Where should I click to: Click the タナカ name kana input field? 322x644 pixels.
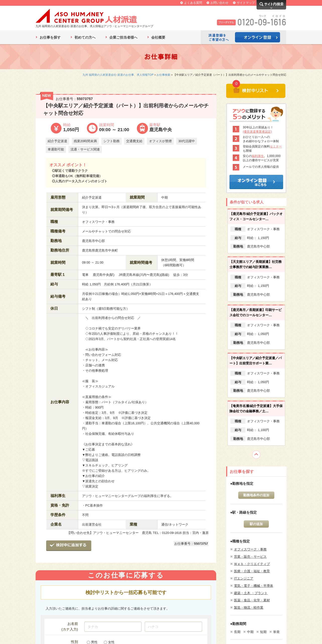click(113, 627)
